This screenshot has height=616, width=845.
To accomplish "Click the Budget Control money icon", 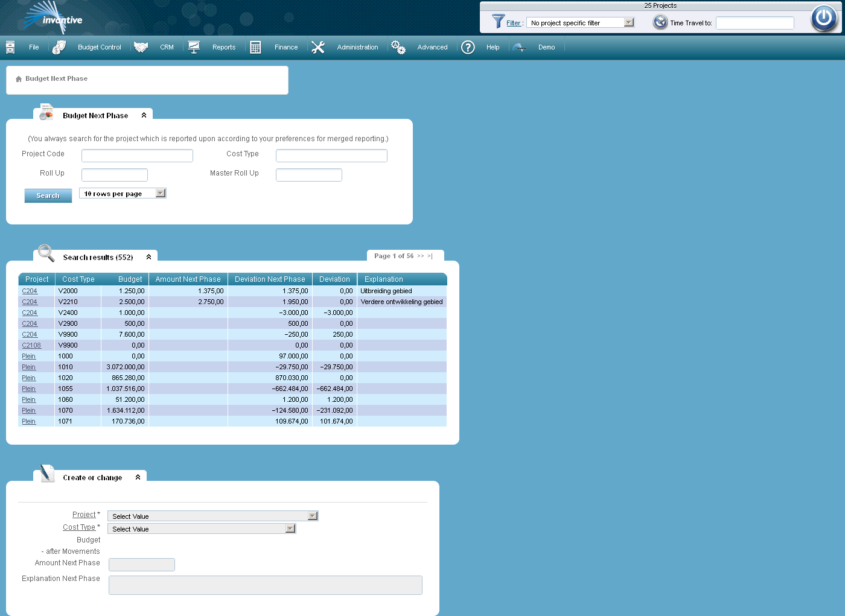I will coord(59,47).
